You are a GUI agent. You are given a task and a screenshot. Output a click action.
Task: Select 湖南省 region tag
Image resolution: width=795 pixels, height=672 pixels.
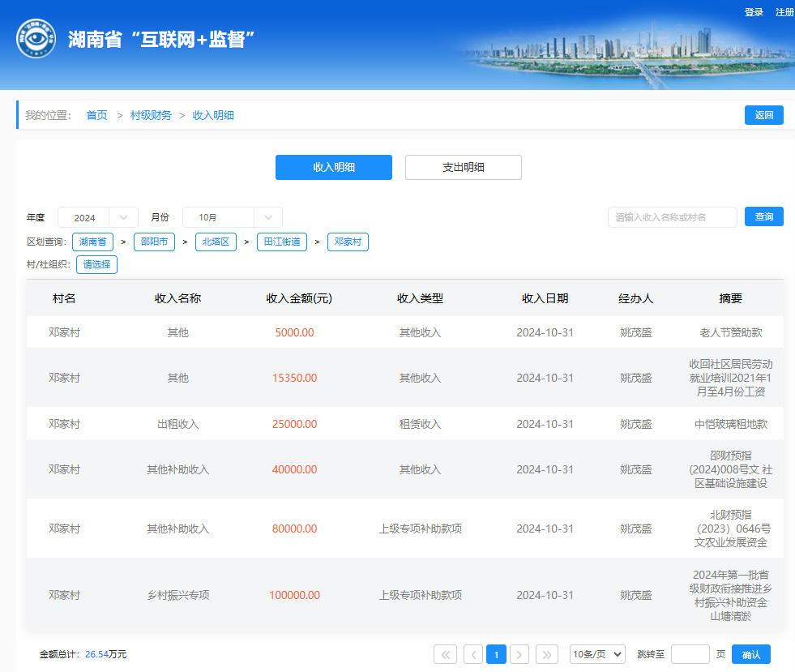coord(92,242)
